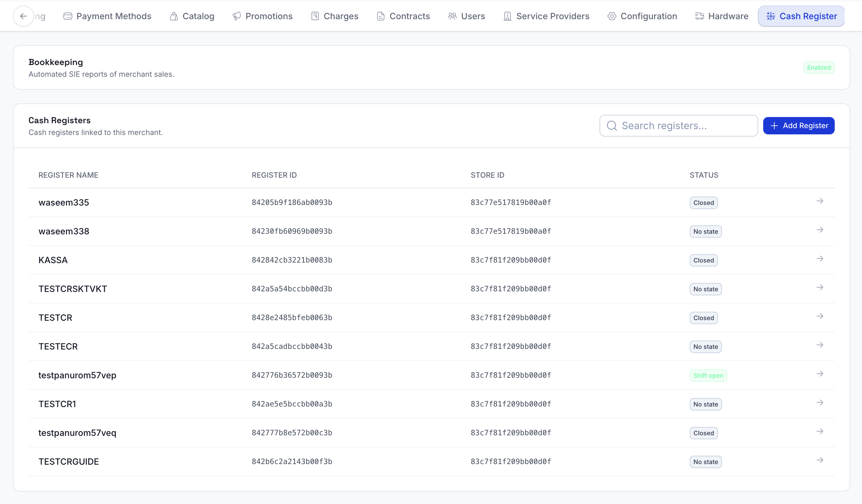Select the Users tab
Viewport: 862px width, 504px height.
point(466,16)
